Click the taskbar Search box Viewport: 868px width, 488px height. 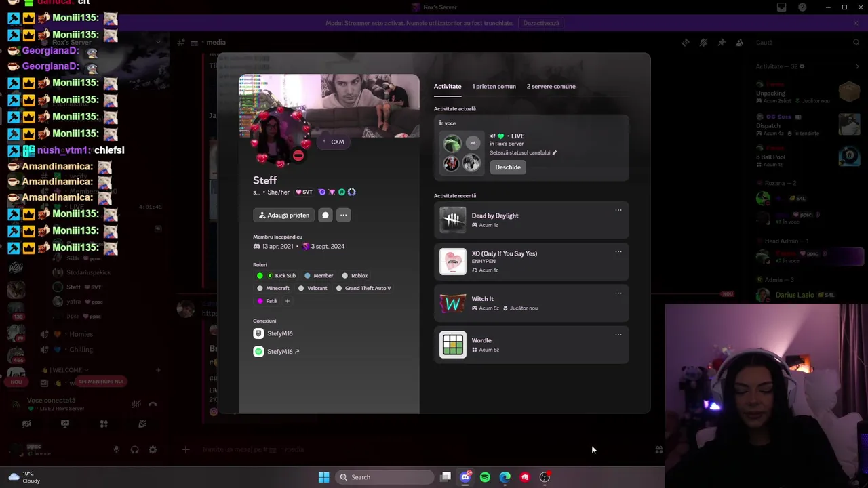384,477
